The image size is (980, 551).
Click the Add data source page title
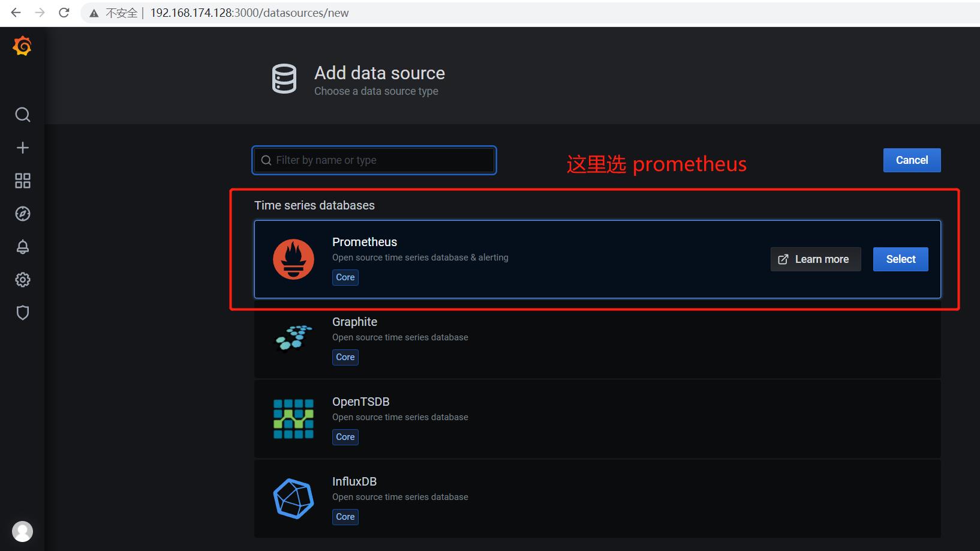point(380,73)
